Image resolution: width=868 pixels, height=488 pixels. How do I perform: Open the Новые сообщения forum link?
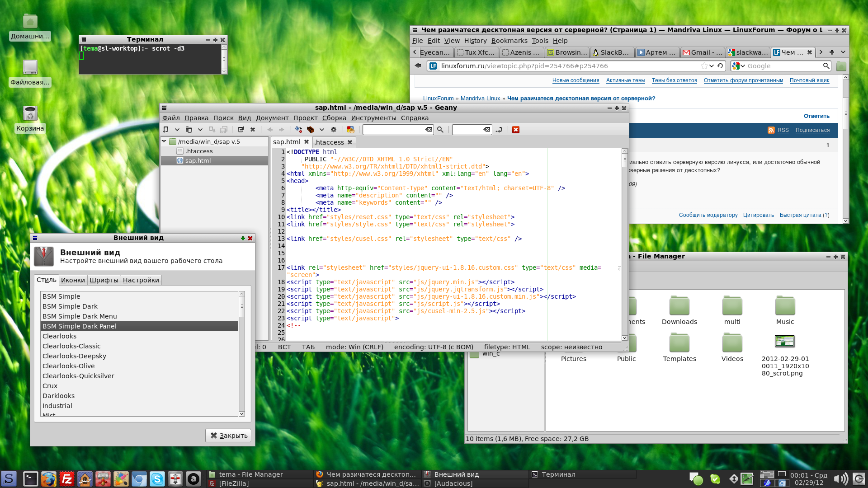click(576, 80)
